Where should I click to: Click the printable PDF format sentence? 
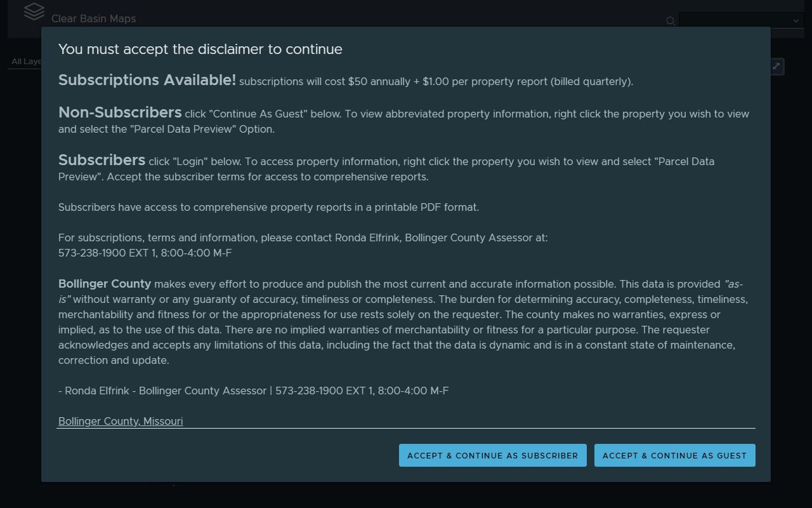268,207
